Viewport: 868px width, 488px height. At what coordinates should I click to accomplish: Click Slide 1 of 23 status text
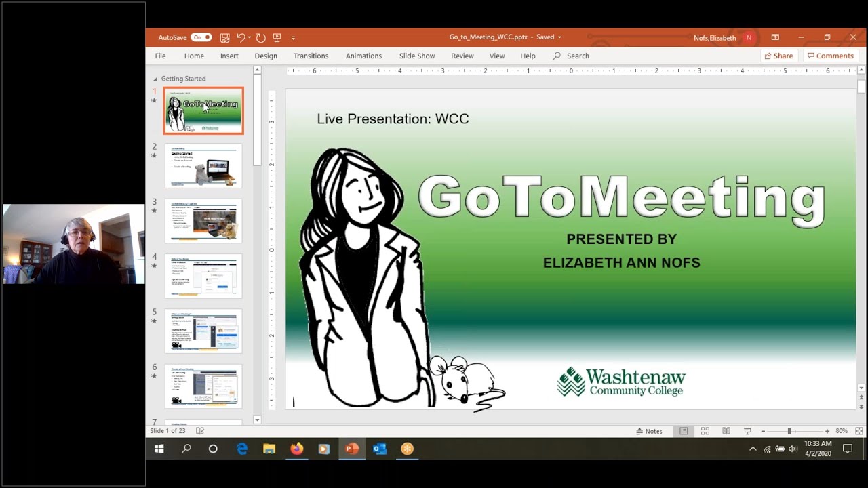pos(167,431)
